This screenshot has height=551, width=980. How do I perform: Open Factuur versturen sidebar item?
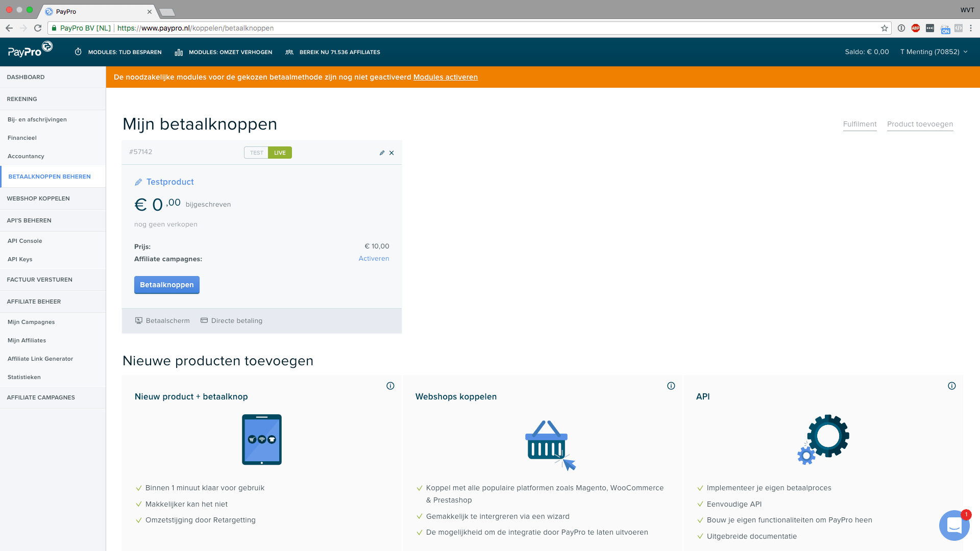tap(53, 280)
